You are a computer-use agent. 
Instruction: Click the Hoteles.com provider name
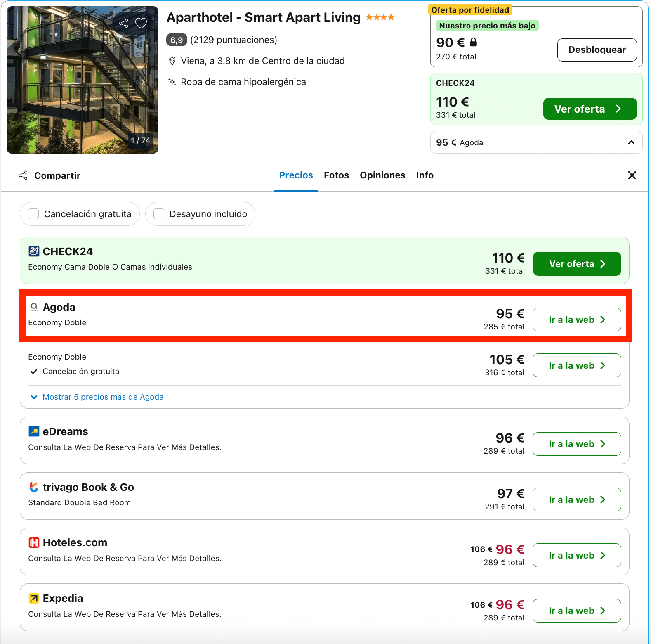(75, 542)
